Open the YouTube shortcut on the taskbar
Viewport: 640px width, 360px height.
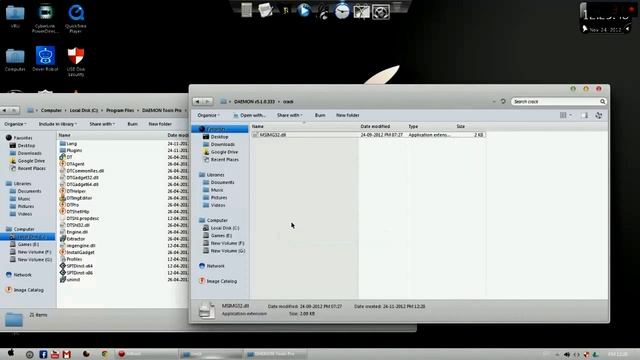(x=55, y=354)
